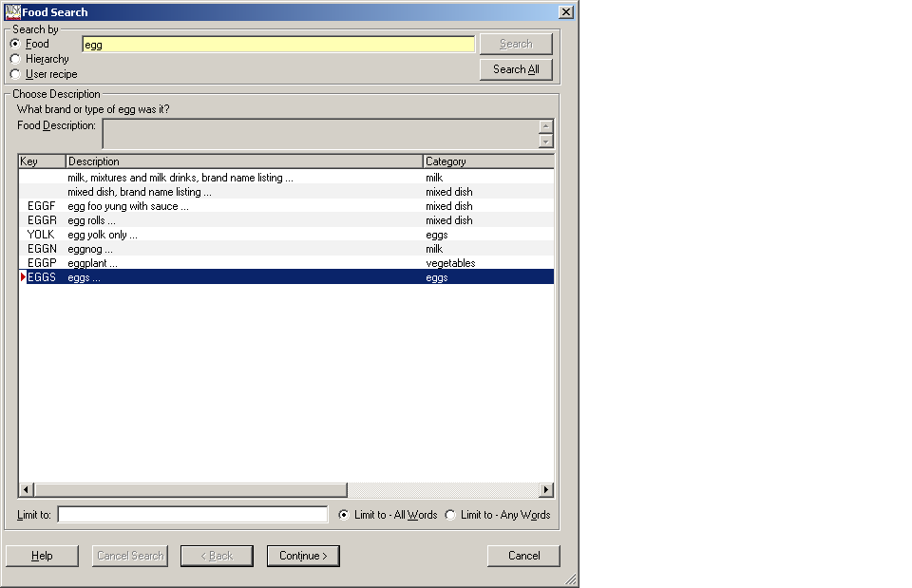Click Food Description scroll down arrow
This screenshot has width=912, height=588.
[x=545, y=141]
